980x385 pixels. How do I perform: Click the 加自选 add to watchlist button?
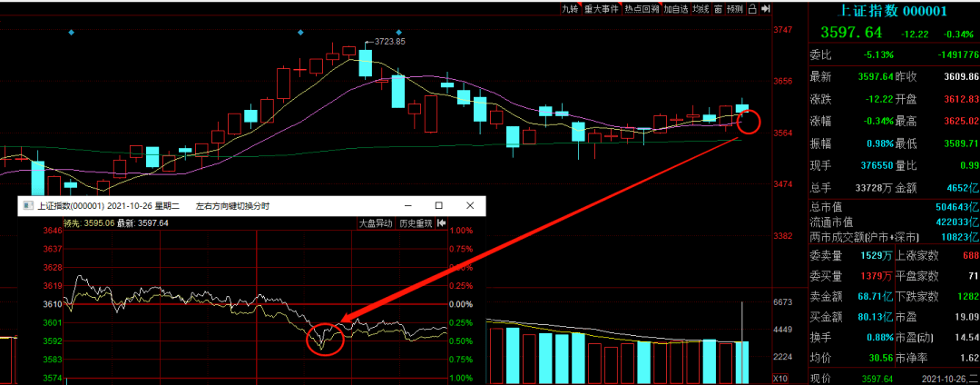coord(676,9)
